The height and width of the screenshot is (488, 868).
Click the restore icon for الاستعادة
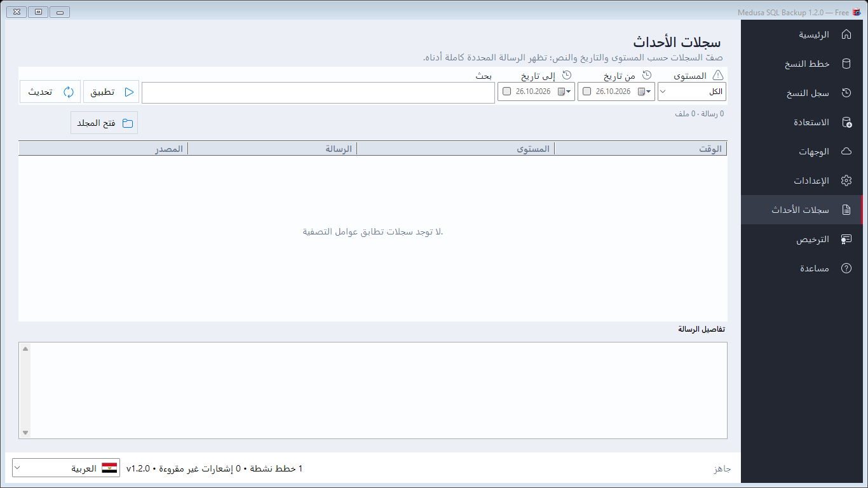click(x=846, y=122)
